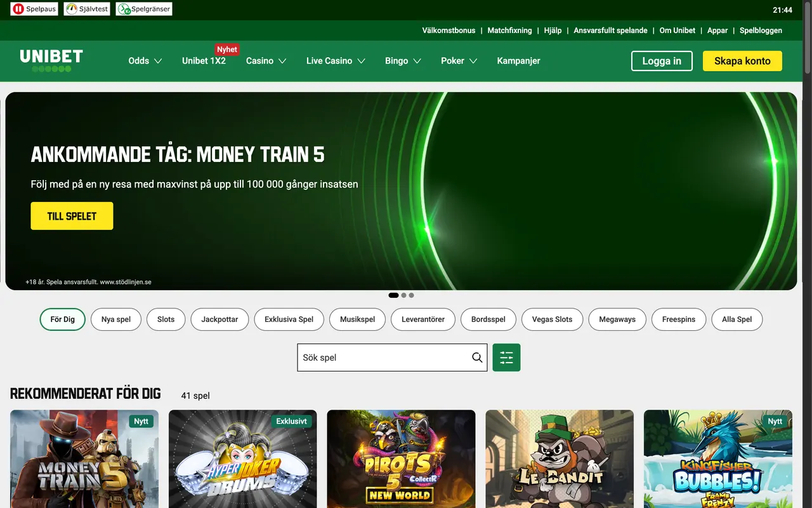Select the Alla Spel category tab
The height and width of the screenshot is (508, 812).
point(737,319)
